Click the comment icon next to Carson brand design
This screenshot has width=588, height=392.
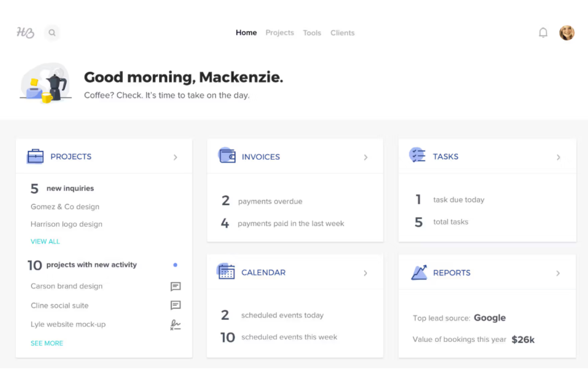click(176, 286)
